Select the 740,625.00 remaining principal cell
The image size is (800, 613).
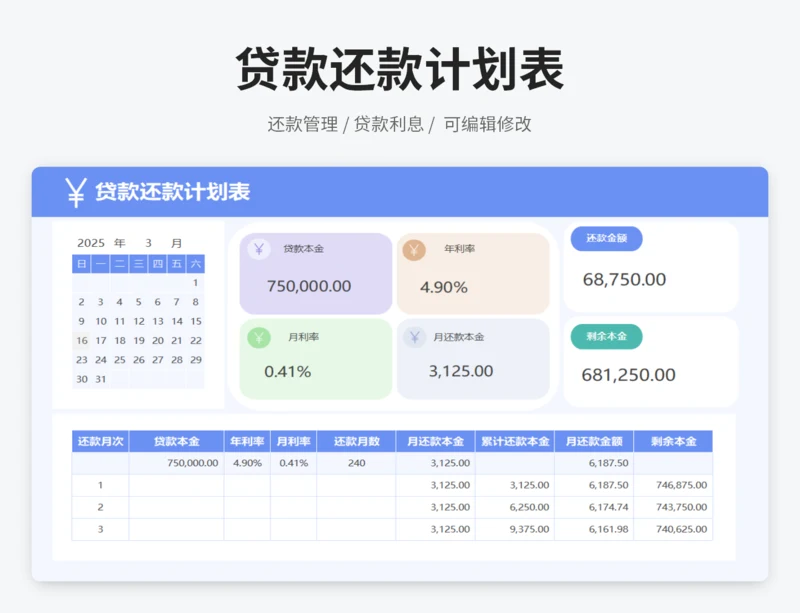click(x=673, y=529)
